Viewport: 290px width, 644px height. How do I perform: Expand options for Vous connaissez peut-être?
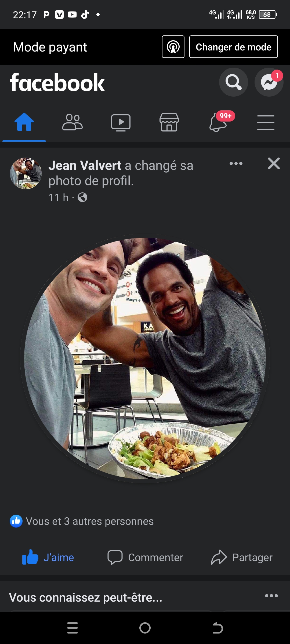[x=271, y=596]
